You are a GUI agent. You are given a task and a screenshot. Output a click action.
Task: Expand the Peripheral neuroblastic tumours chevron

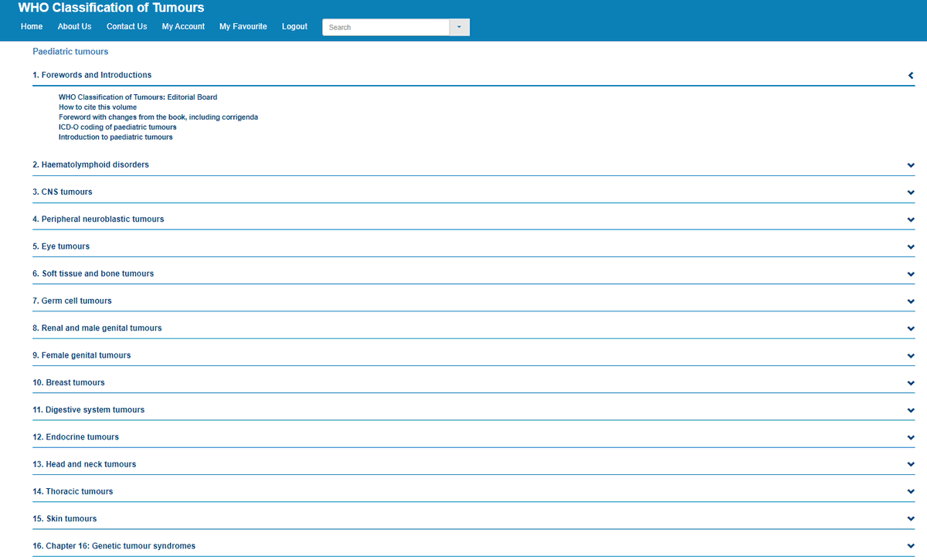[x=911, y=219]
